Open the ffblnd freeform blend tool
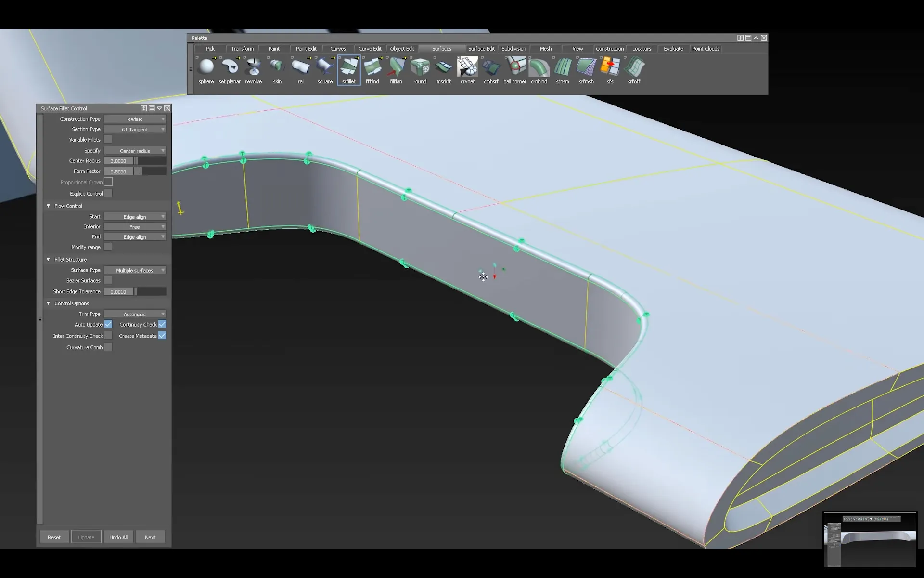This screenshot has width=924, height=578. coord(372,70)
